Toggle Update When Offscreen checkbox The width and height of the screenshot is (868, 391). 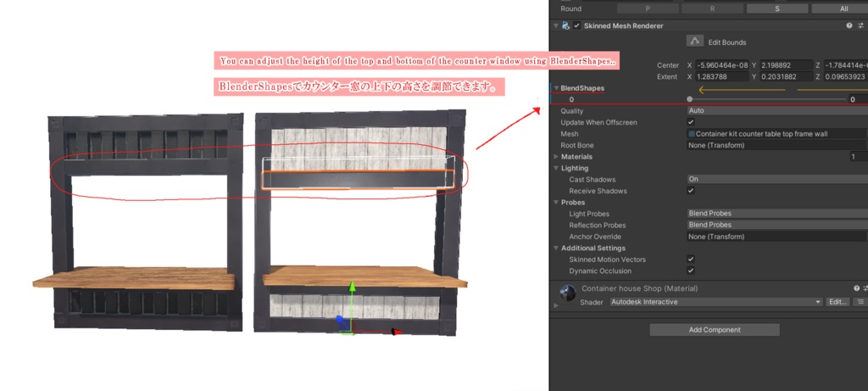pyautogui.click(x=691, y=122)
